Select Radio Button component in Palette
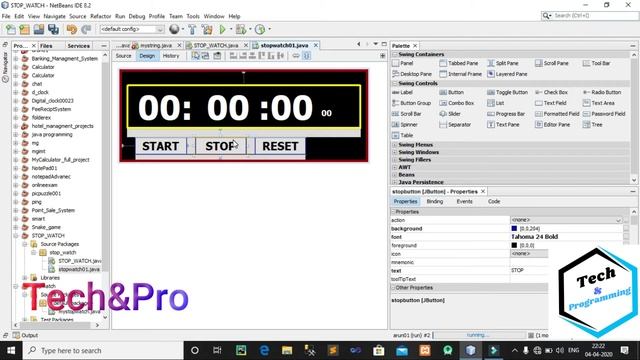The image size is (640, 360). [x=602, y=92]
